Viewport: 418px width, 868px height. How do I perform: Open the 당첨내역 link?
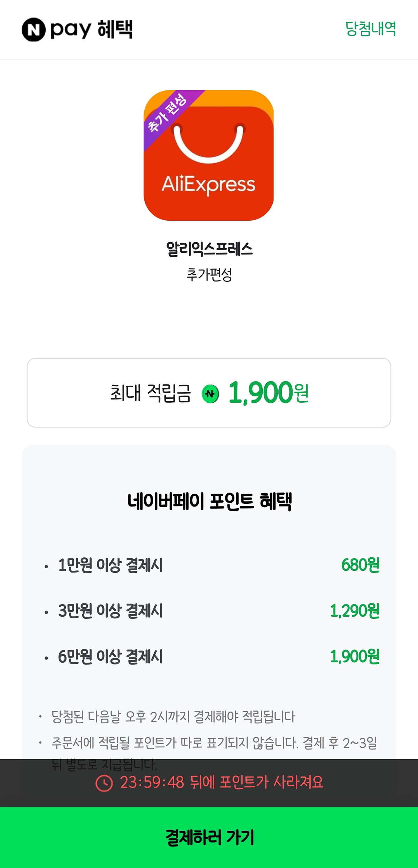(370, 29)
